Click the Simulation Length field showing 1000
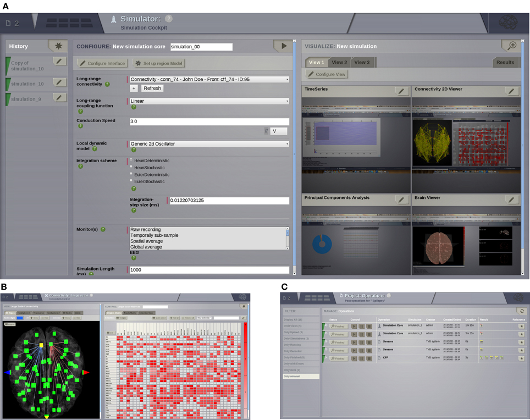The height and width of the screenshot is (420, 530). (x=209, y=270)
